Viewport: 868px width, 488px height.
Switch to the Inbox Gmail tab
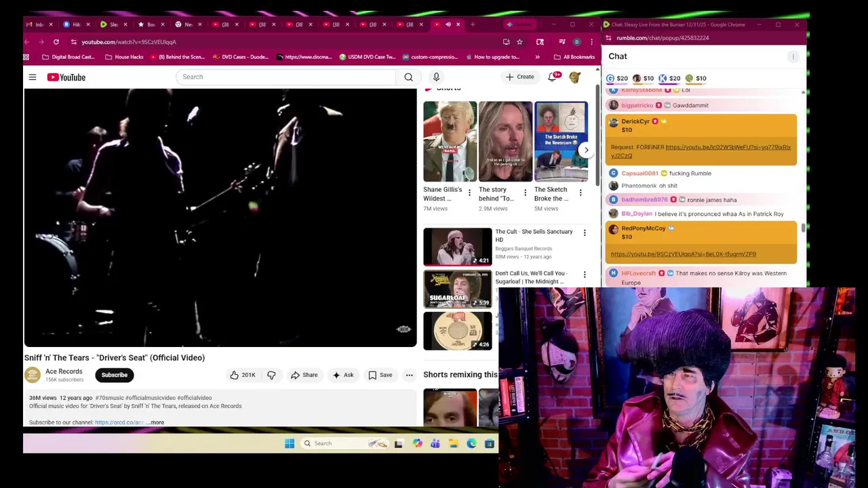tap(39, 24)
